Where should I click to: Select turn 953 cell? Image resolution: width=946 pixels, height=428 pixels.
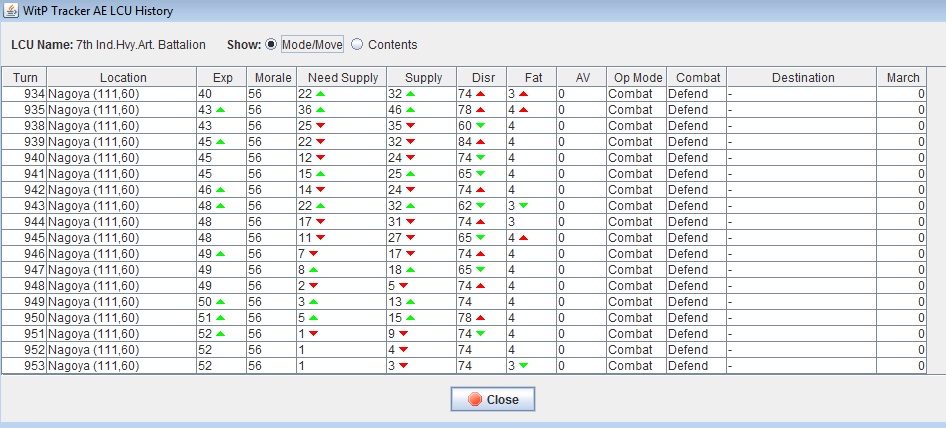point(25,366)
